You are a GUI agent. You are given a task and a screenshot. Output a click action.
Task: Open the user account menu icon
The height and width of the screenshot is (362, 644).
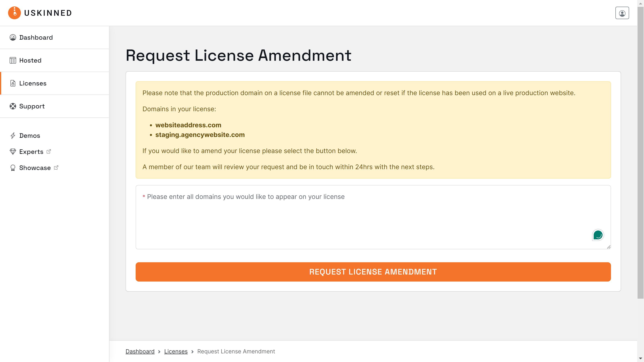click(622, 13)
